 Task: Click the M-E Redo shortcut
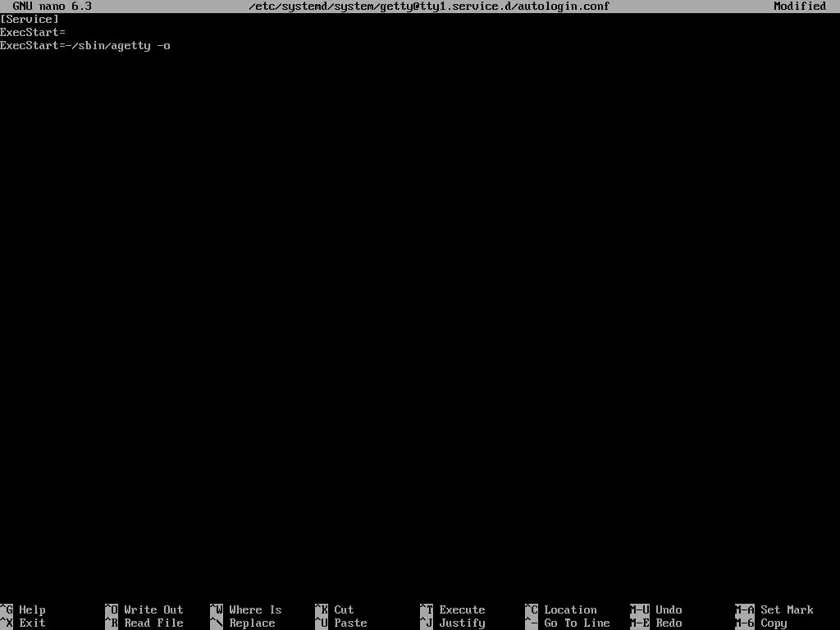656,623
